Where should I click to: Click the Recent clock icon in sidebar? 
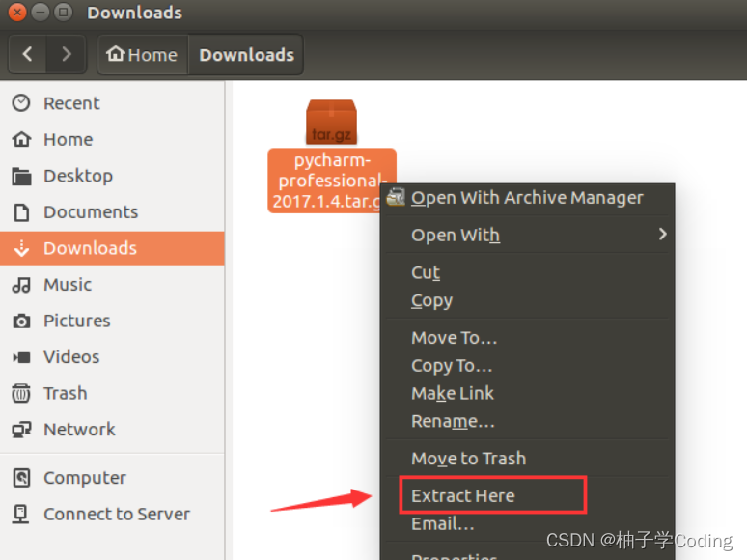click(21, 103)
